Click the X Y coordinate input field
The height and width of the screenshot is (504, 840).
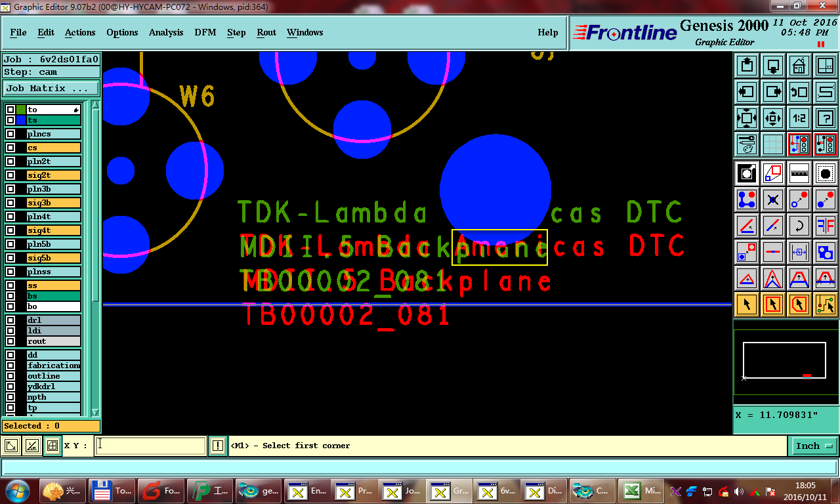151,446
